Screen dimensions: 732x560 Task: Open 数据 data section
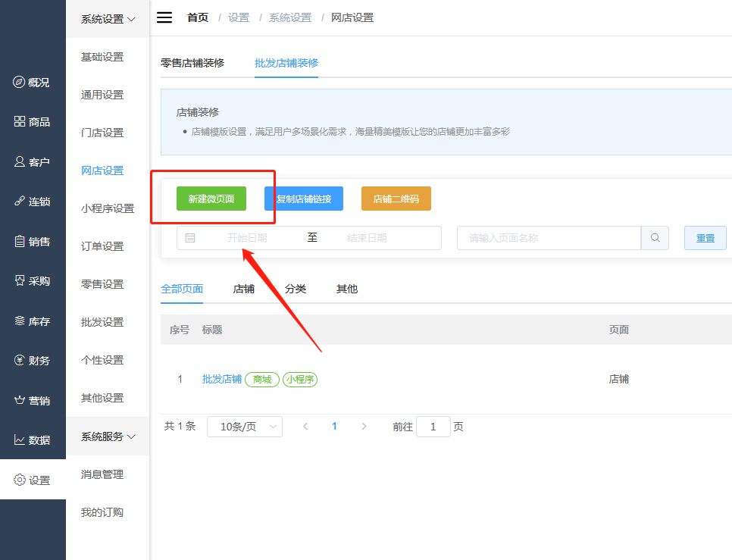click(32, 440)
